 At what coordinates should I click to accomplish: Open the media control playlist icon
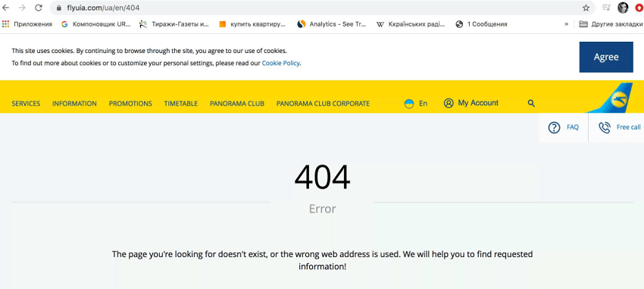tap(606, 8)
